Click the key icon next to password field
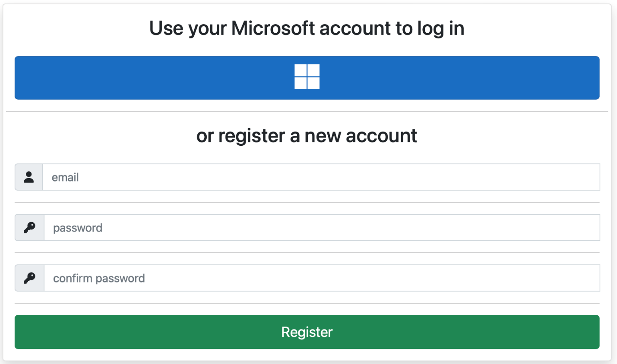 29,228
